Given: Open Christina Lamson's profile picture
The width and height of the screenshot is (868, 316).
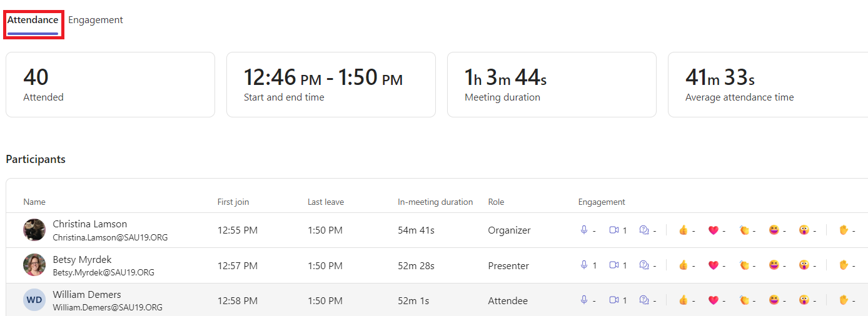Looking at the screenshot, I should [x=34, y=230].
